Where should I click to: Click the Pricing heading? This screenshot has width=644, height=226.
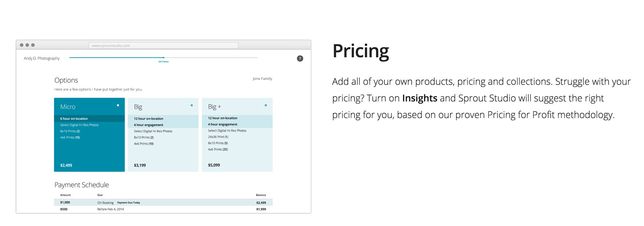click(361, 51)
